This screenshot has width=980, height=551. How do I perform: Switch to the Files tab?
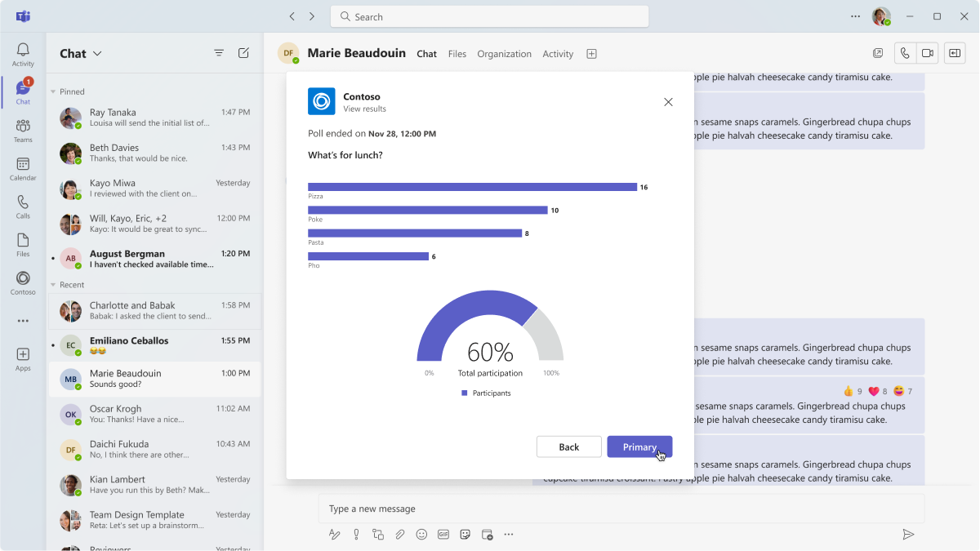pos(457,54)
